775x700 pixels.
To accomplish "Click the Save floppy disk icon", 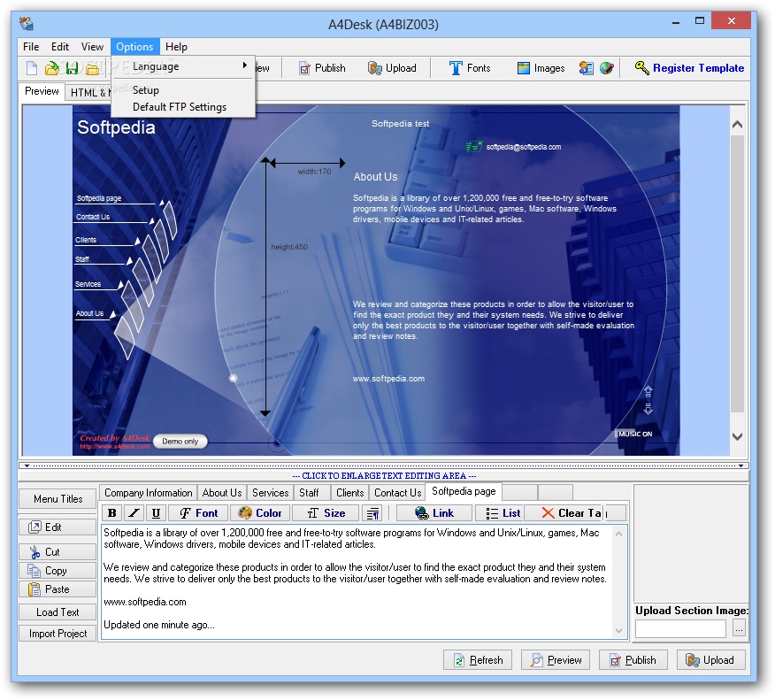I will click(x=73, y=68).
